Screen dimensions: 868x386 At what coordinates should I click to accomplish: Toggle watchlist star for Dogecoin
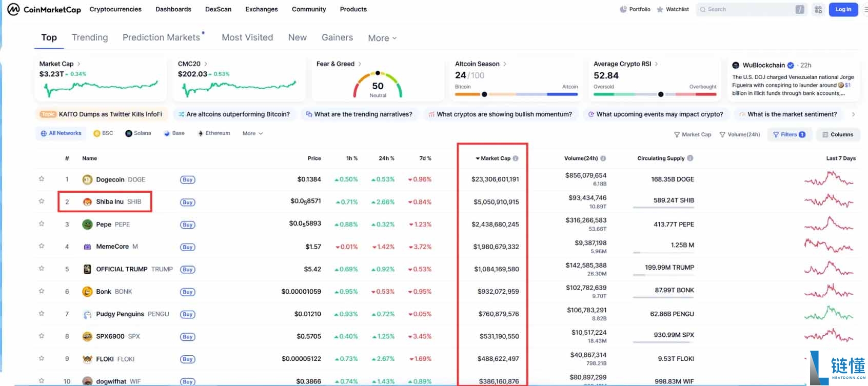(x=42, y=179)
